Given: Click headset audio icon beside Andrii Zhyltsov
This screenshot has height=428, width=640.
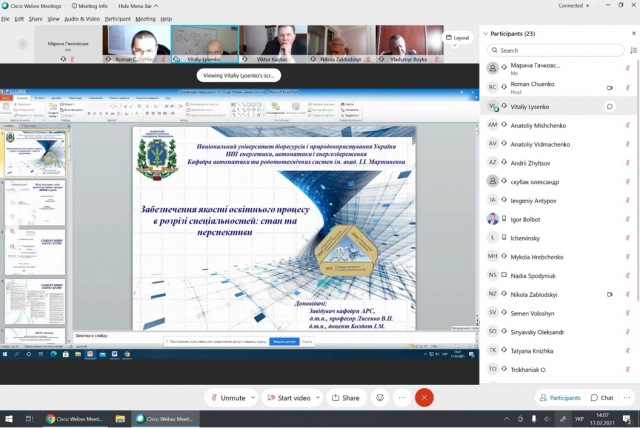Looking at the screenshot, I should click(x=504, y=163).
